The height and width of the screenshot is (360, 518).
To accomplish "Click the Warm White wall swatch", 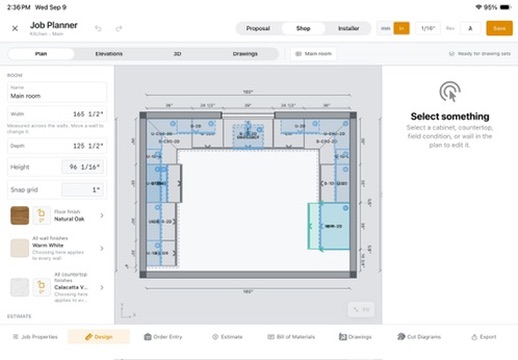I will (x=20, y=248).
